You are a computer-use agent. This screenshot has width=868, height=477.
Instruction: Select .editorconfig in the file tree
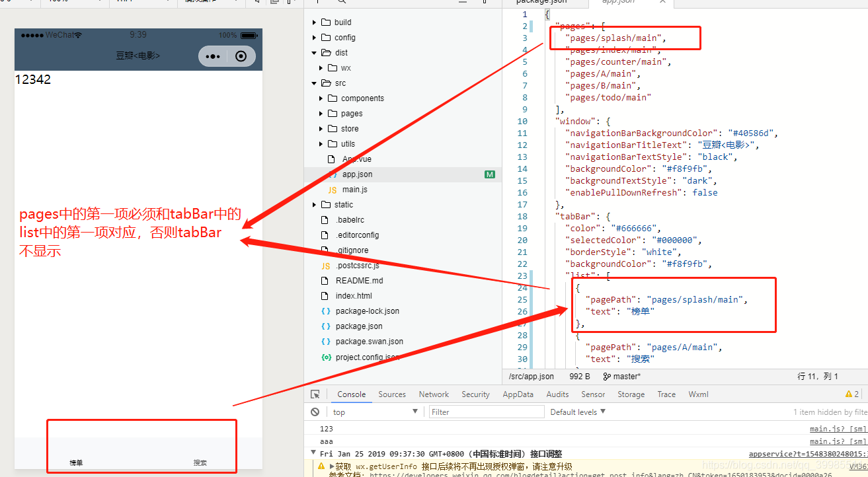(357, 235)
